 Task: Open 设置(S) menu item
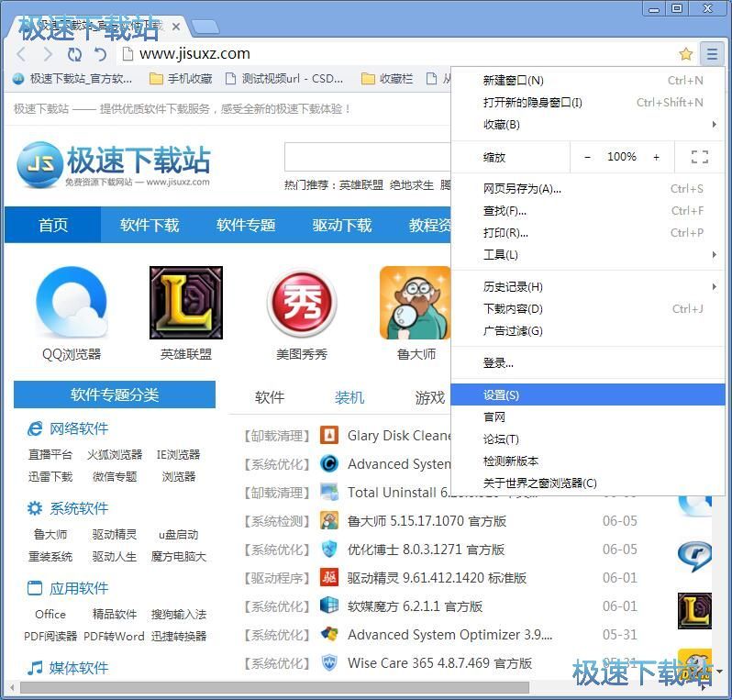[588, 395]
